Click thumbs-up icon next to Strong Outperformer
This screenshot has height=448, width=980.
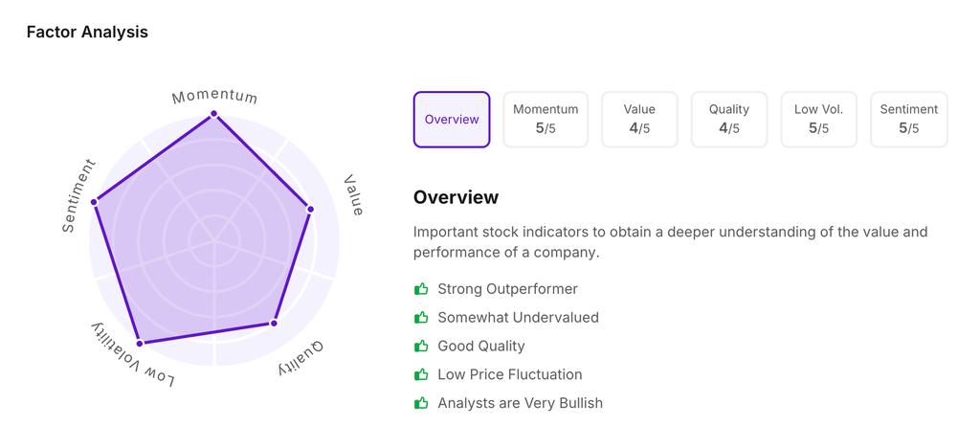pos(421,288)
